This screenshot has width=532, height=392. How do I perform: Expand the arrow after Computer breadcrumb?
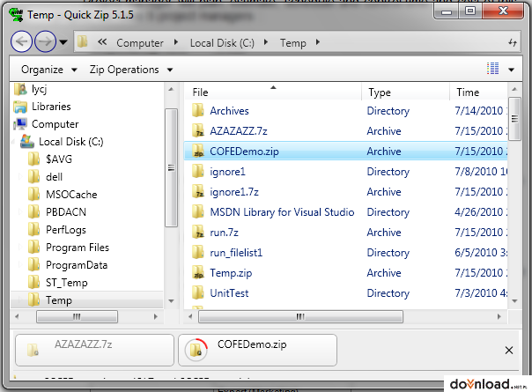pyautogui.click(x=176, y=42)
